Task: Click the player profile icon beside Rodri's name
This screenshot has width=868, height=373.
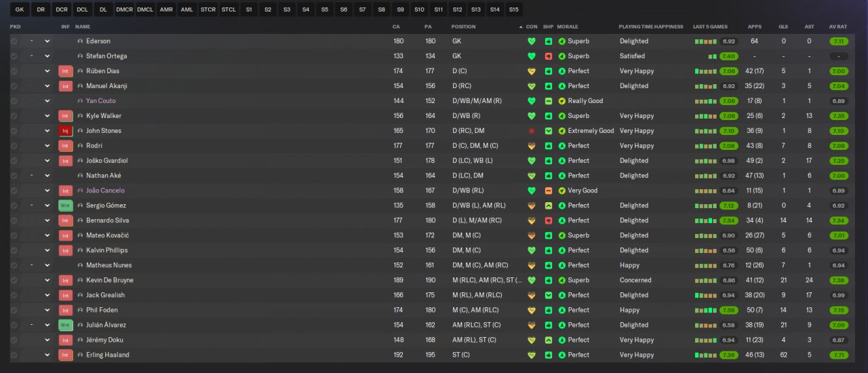Action: [x=80, y=146]
